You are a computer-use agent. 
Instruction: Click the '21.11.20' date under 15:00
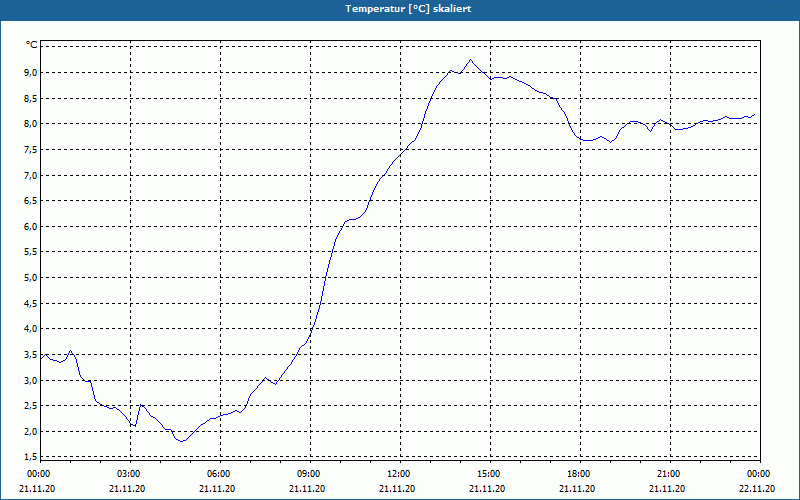[487, 489]
